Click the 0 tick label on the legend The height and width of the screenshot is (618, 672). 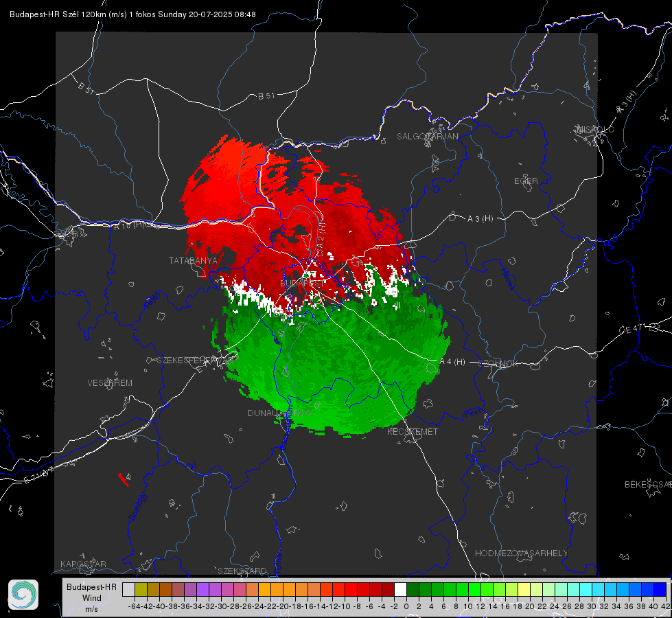pos(406,606)
